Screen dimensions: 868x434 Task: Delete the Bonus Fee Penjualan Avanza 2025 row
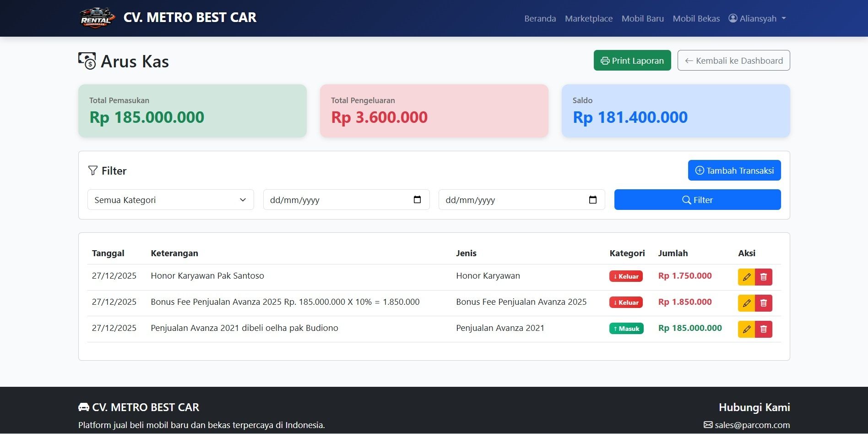764,303
